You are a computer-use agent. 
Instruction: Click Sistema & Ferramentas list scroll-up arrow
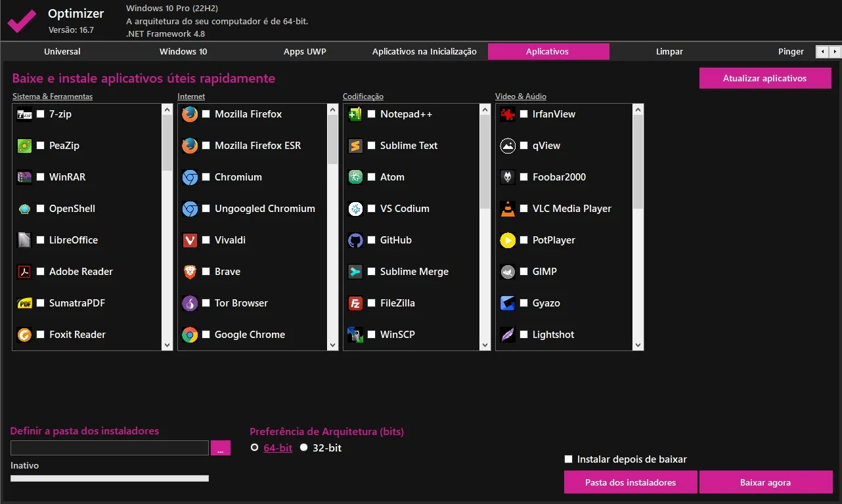(x=167, y=110)
